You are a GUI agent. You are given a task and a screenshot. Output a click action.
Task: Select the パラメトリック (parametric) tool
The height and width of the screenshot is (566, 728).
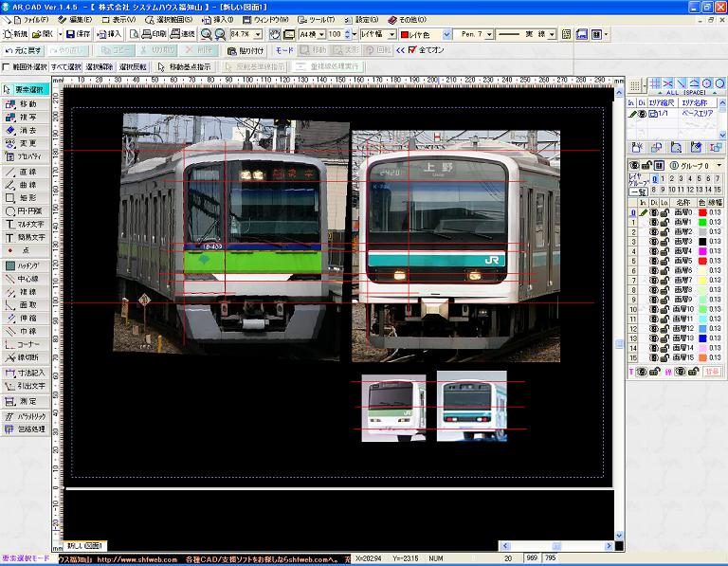[x=26, y=416]
